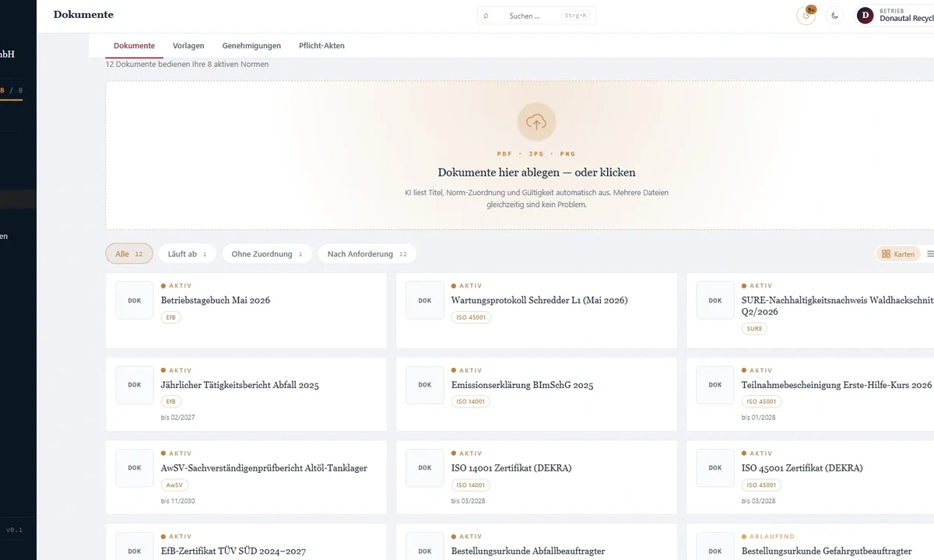The image size is (934, 560).
Task: Toggle dark mode moon icon
Action: pos(835,16)
